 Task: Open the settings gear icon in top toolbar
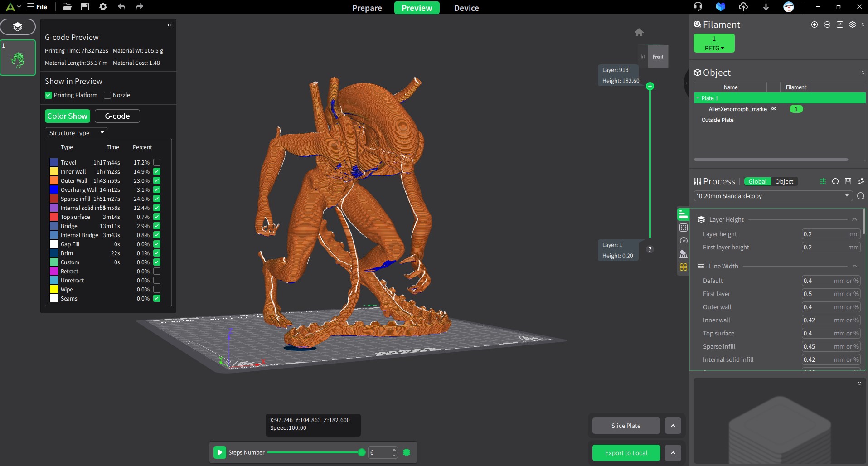point(103,7)
